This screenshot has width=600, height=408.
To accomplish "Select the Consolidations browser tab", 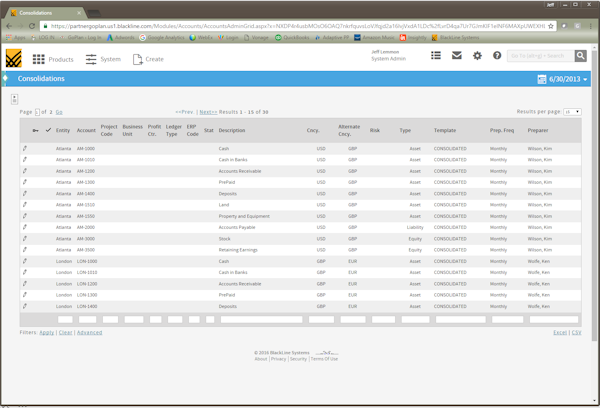I will pyautogui.click(x=46, y=13).
